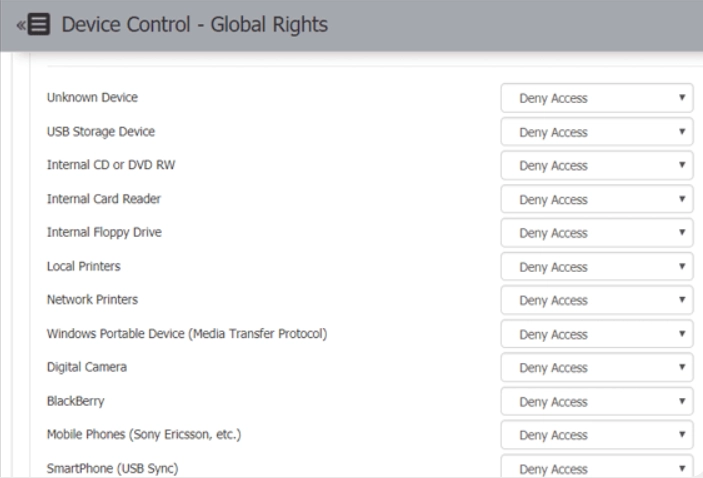Change BlackBerry device access setting
Screen dimensions: 703x478
click(x=597, y=401)
